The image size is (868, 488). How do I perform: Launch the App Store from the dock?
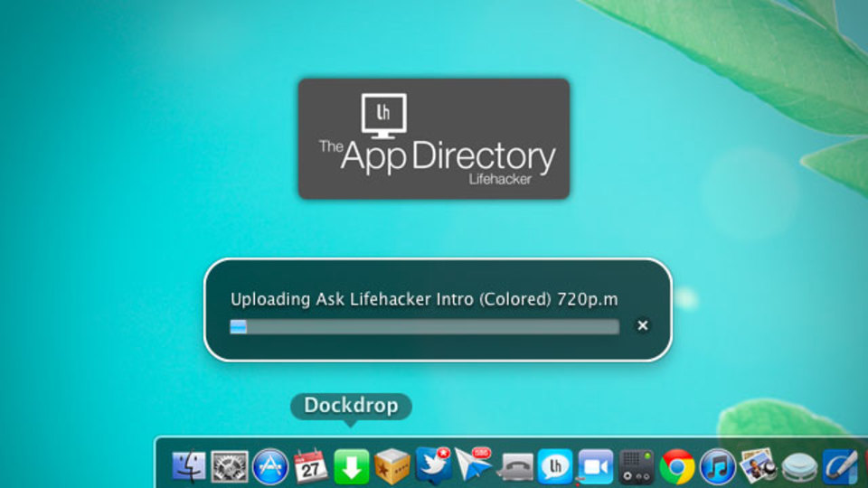click(x=270, y=467)
